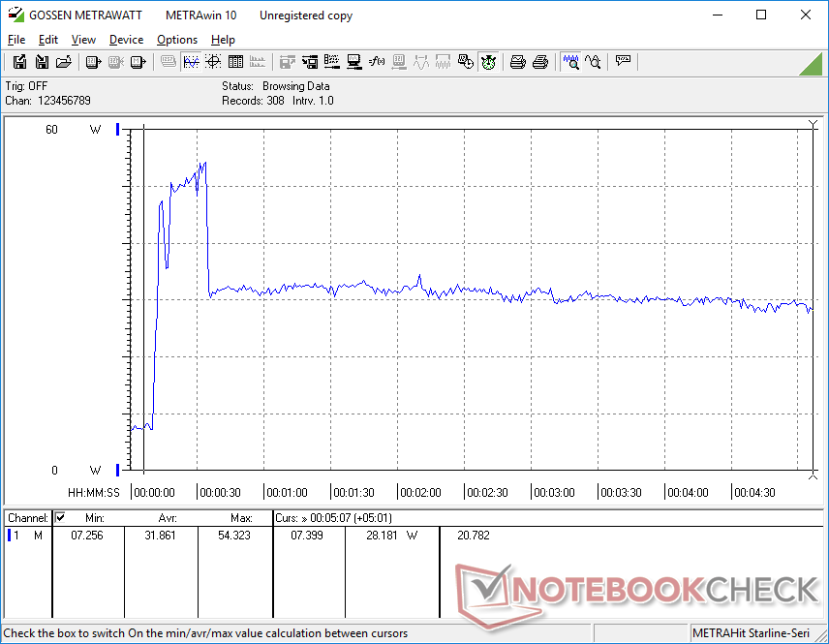This screenshot has width=829, height=644.
Task: Click the channel settings list-window icon
Action: coord(310,62)
